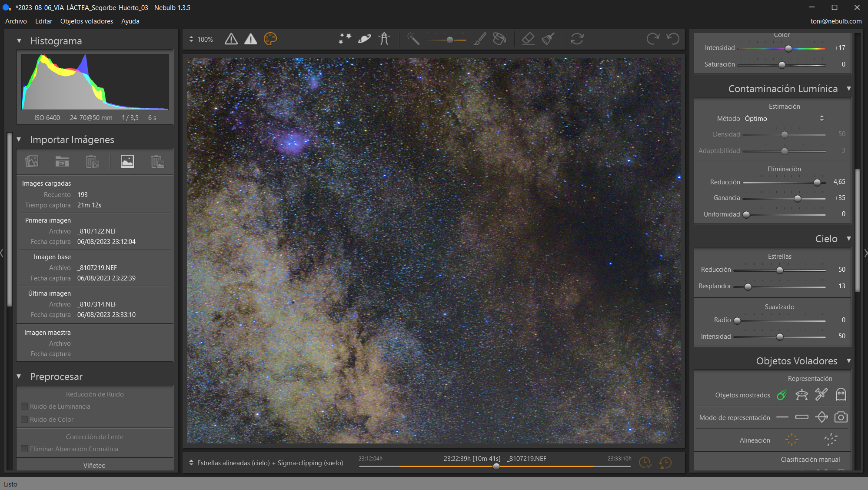
Task: Click the undo arrow icon
Action: point(673,39)
